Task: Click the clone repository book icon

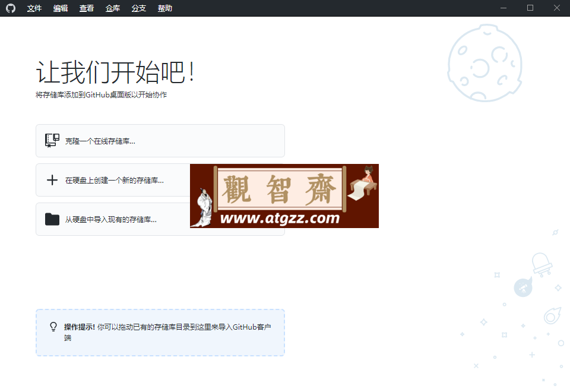Action: (x=52, y=141)
